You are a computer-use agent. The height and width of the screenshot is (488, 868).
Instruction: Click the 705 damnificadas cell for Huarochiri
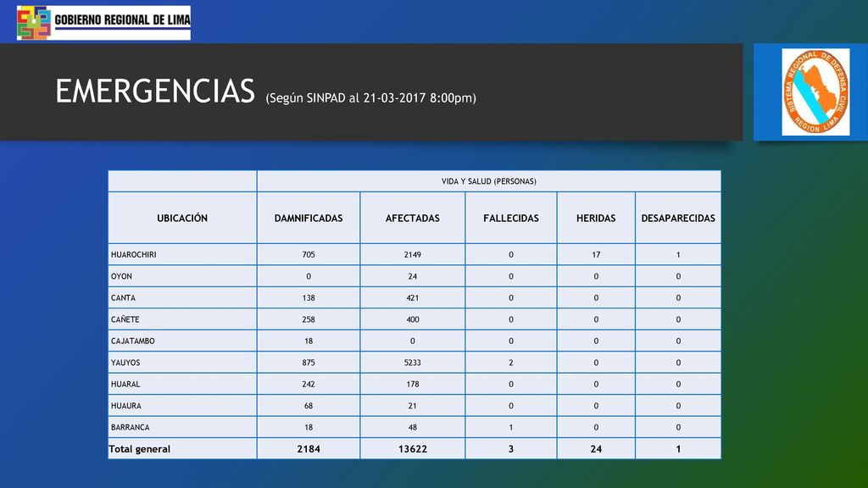click(309, 254)
